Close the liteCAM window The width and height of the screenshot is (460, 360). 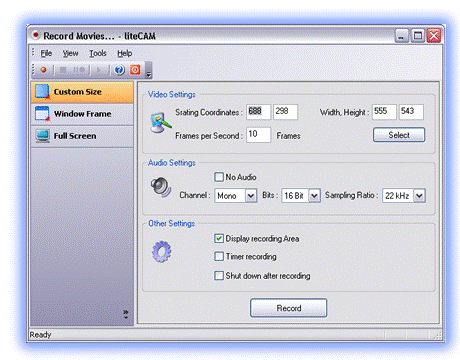pyautogui.click(x=434, y=36)
